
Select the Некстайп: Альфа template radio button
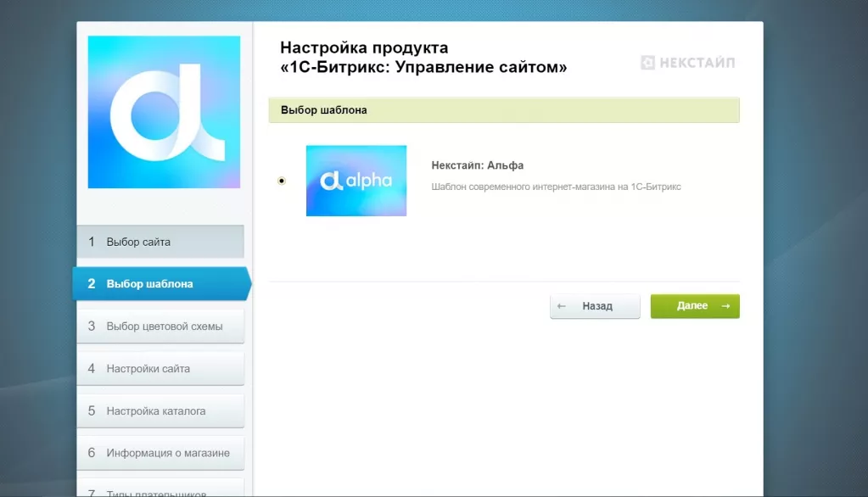(282, 181)
